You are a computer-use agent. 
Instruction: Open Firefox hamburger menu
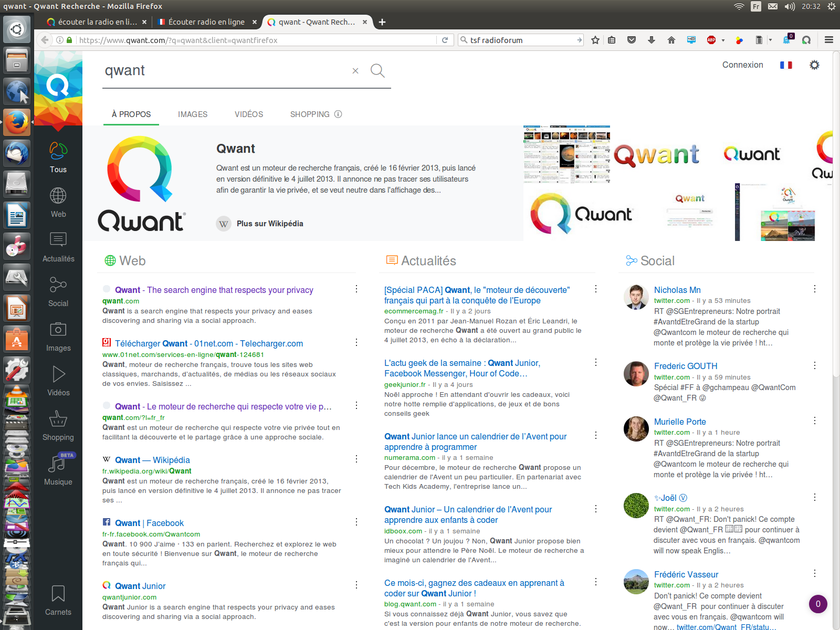[829, 40]
